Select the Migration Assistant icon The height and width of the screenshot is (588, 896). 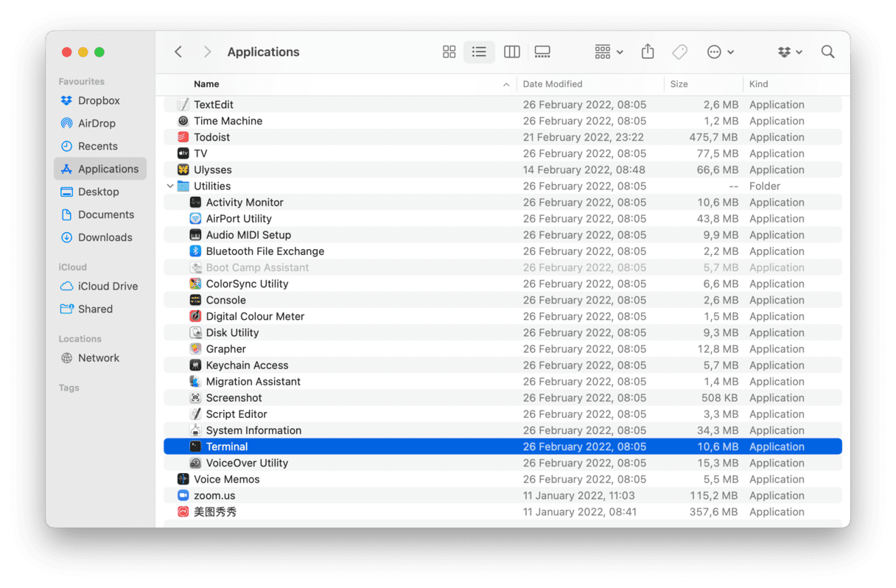195,381
